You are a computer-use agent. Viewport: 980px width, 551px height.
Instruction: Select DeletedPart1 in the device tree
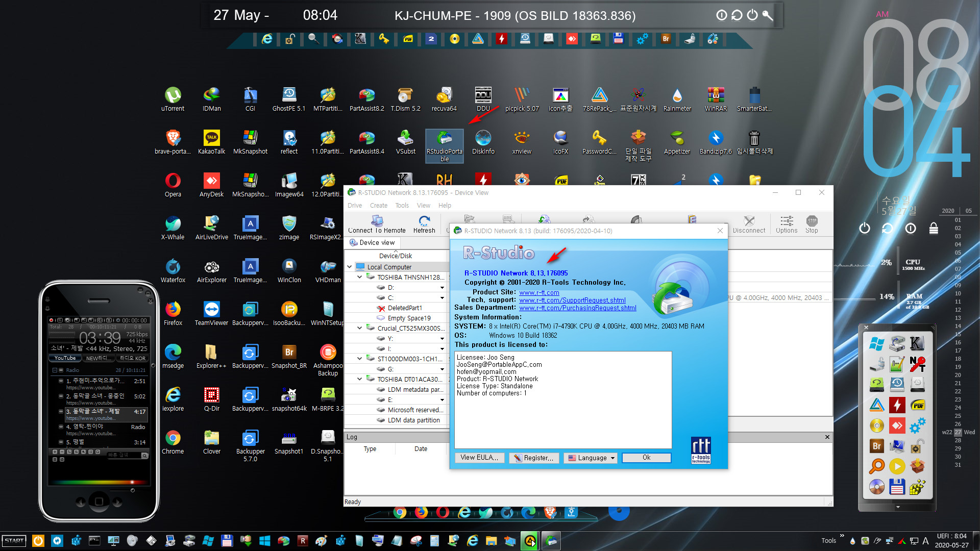[405, 308]
